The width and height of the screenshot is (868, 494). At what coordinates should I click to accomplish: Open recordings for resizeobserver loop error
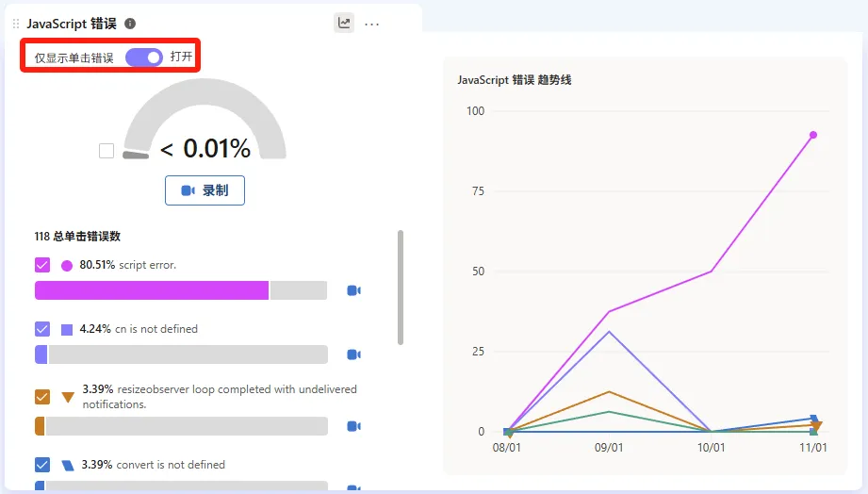353,426
